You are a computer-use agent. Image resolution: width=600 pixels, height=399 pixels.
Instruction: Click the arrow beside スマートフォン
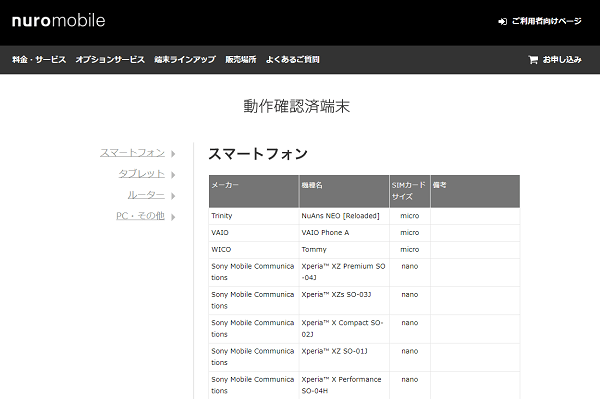point(173,154)
